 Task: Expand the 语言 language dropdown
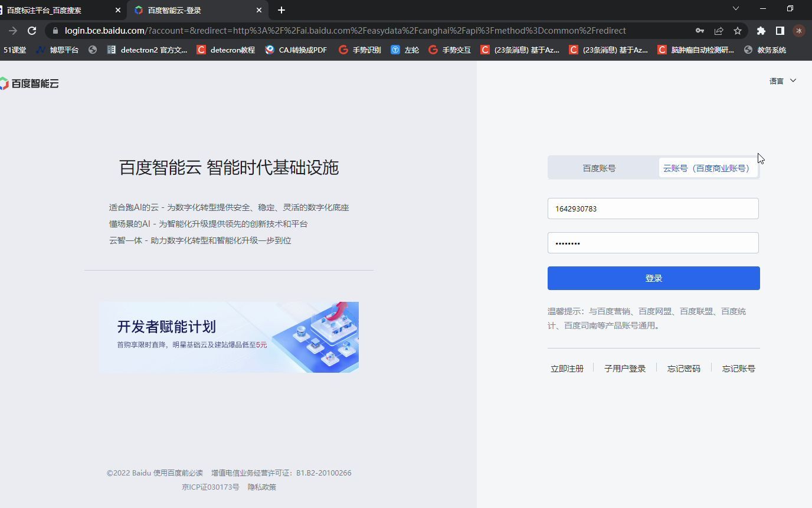pyautogui.click(x=783, y=81)
